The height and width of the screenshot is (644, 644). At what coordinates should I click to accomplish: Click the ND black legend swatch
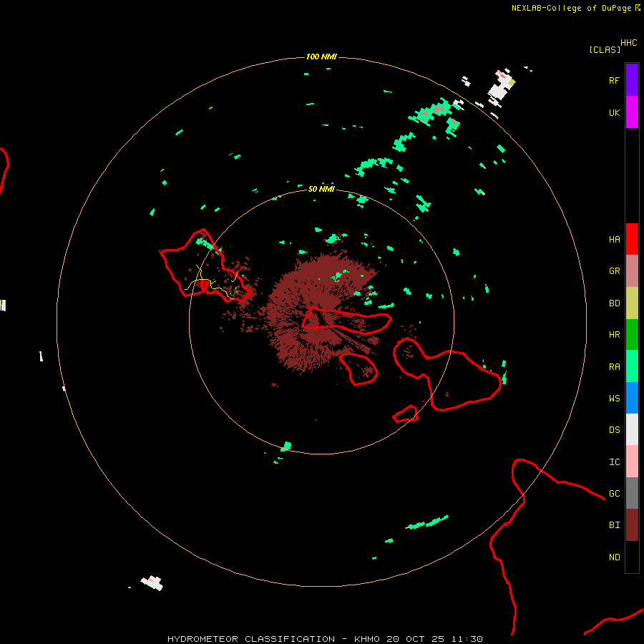coord(632,557)
